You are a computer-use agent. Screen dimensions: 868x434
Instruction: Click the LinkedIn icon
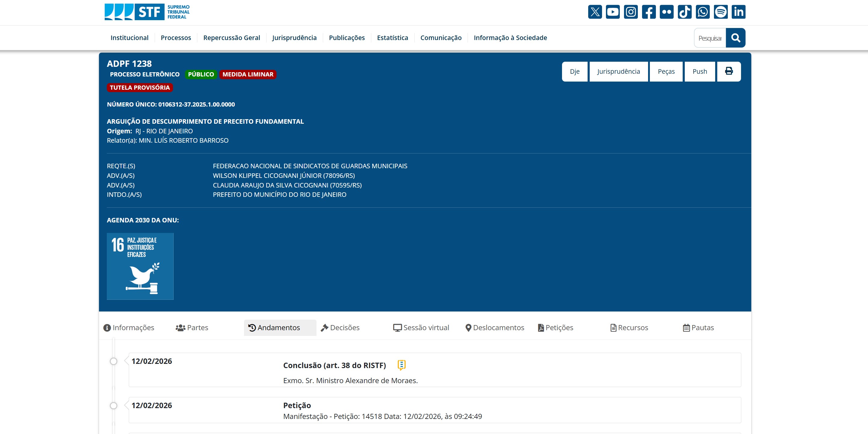[738, 12]
